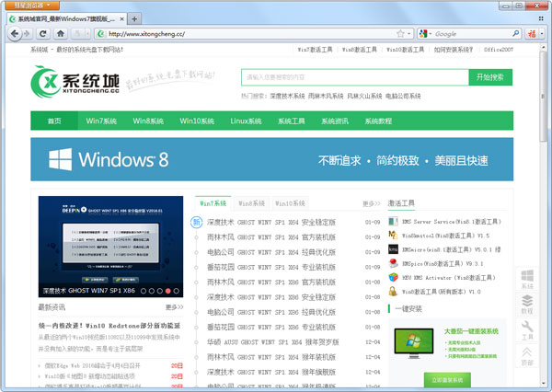Select the second carousel dot
The width and height of the screenshot is (552, 392).
pos(152,291)
